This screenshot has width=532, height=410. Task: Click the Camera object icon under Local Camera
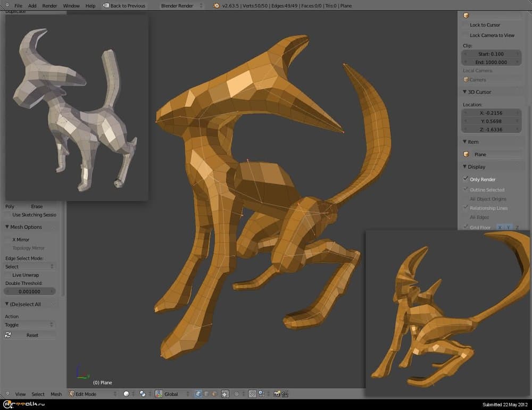click(466, 80)
